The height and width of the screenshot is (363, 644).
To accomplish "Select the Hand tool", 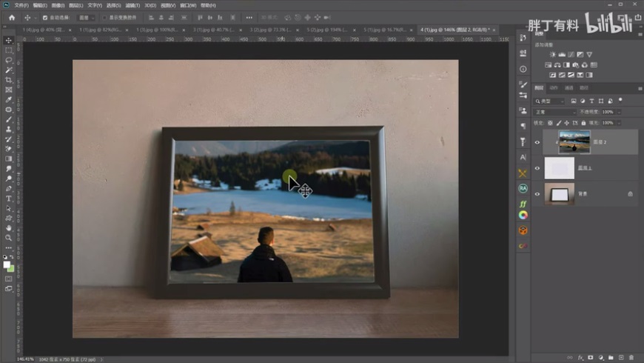I will tap(8, 227).
